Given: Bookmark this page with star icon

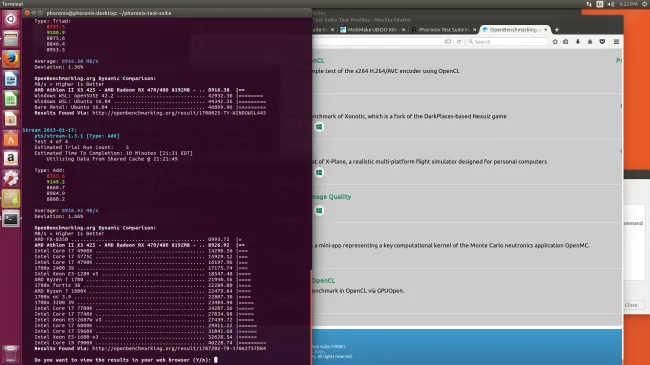Looking at the screenshot, I should (x=555, y=41).
